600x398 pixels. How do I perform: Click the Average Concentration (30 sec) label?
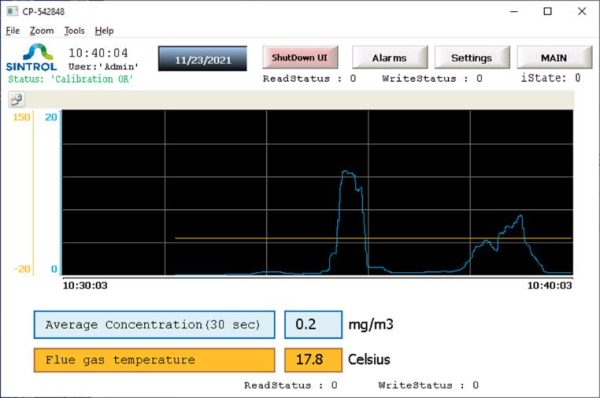154,325
